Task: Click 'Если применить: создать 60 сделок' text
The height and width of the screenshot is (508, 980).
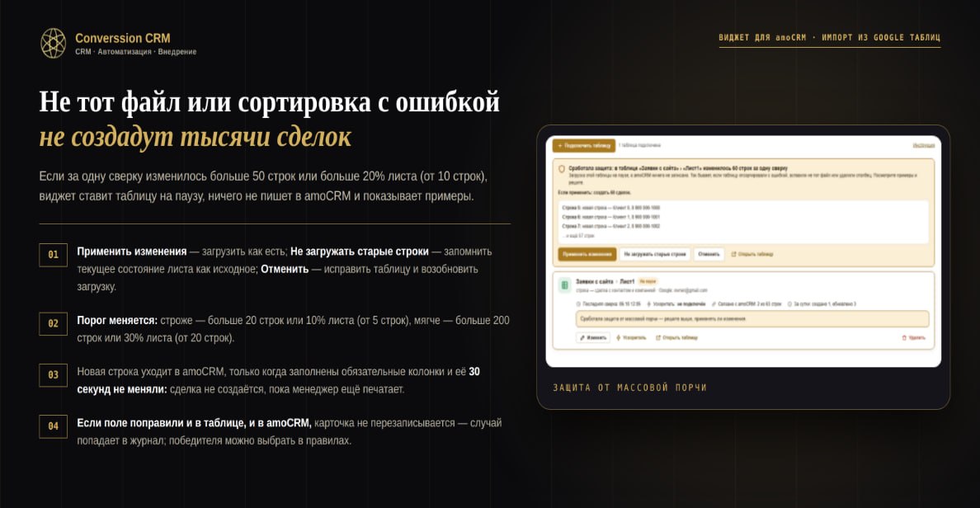Action: [x=595, y=192]
